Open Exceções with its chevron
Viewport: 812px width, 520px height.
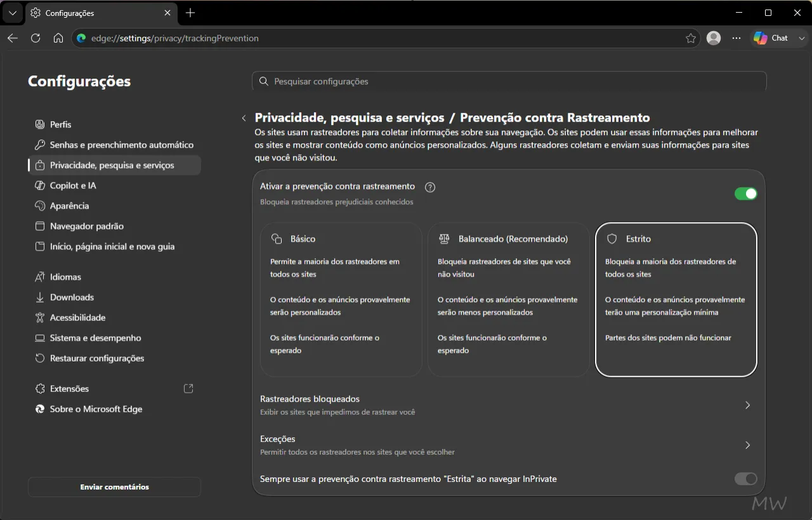click(x=747, y=445)
